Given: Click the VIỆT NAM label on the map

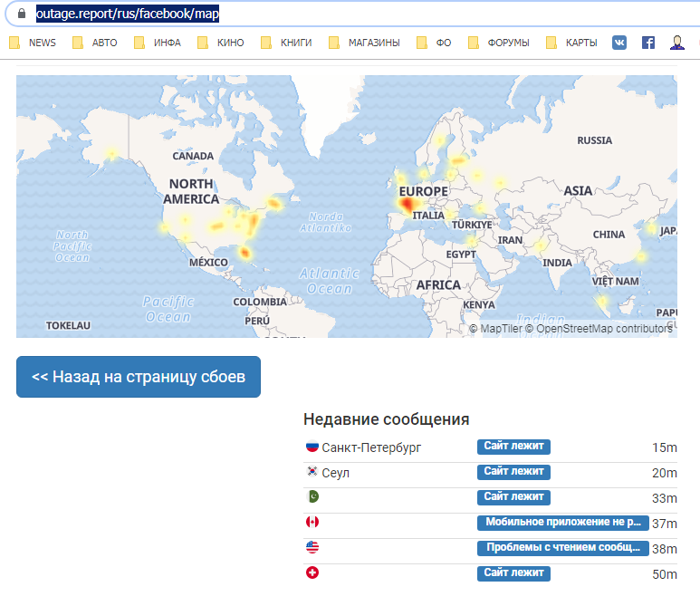Looking at the screenshot, I should coord(615,282).
